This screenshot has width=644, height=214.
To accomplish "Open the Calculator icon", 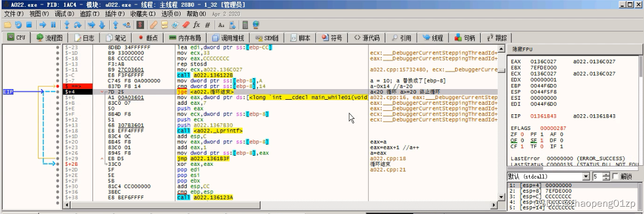I will point(245,25).
